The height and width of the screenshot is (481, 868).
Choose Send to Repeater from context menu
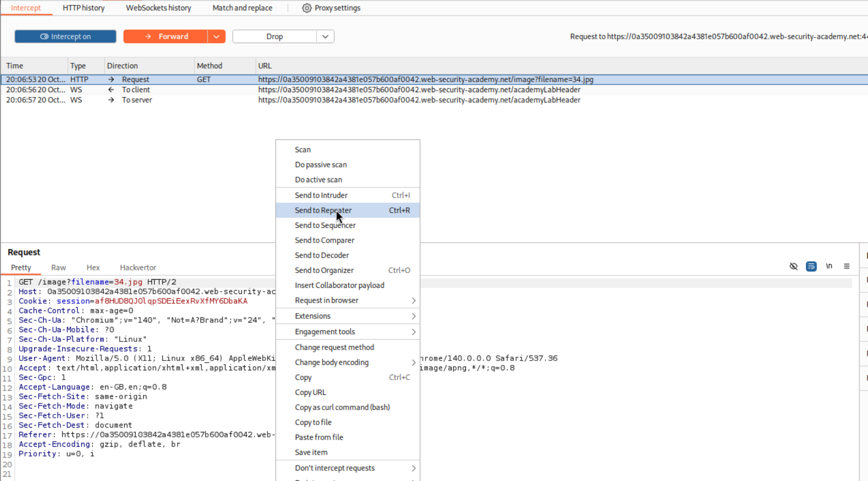[323, 211]
